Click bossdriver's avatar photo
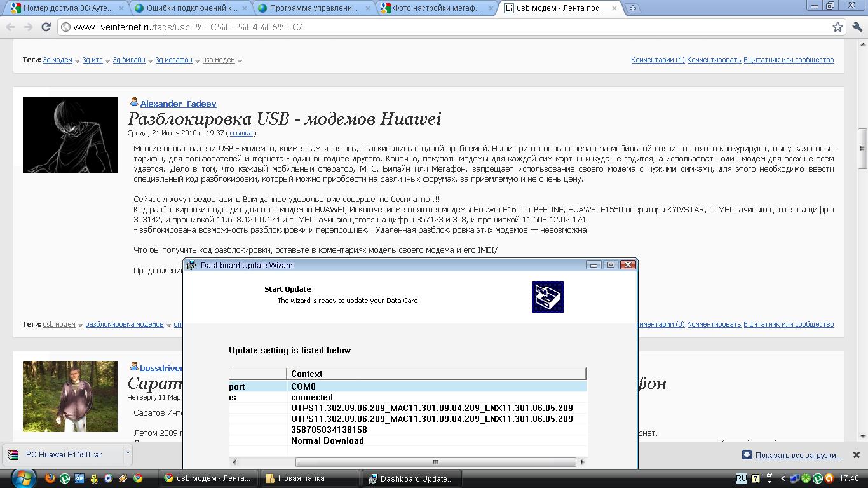 70,396
